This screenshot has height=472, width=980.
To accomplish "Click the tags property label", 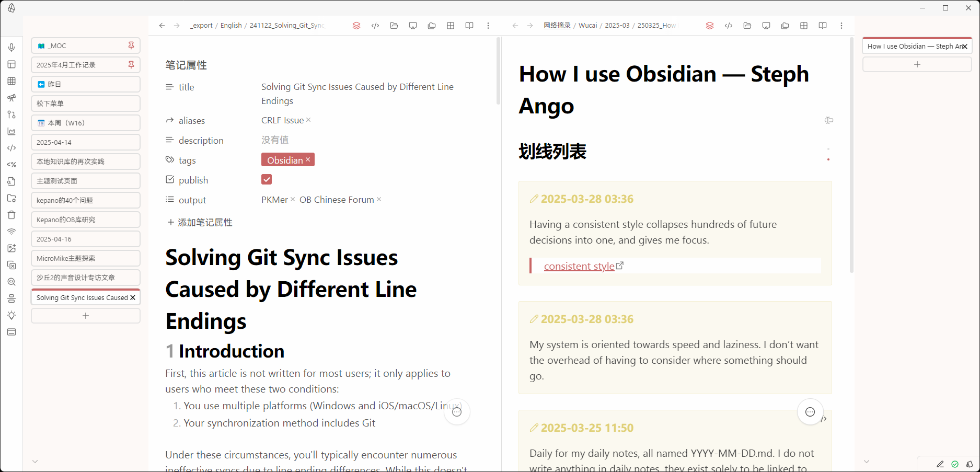I will pos(187,160).
